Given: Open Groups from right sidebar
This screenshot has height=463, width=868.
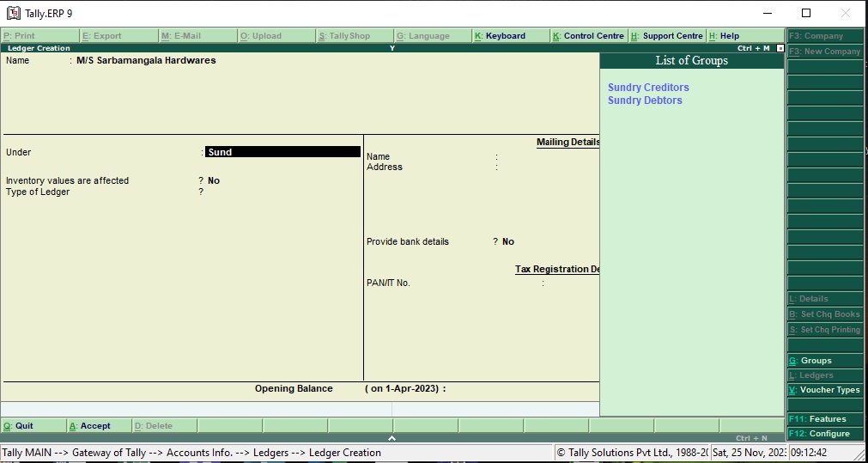Looking at the screenshot, I should point(825,361).
